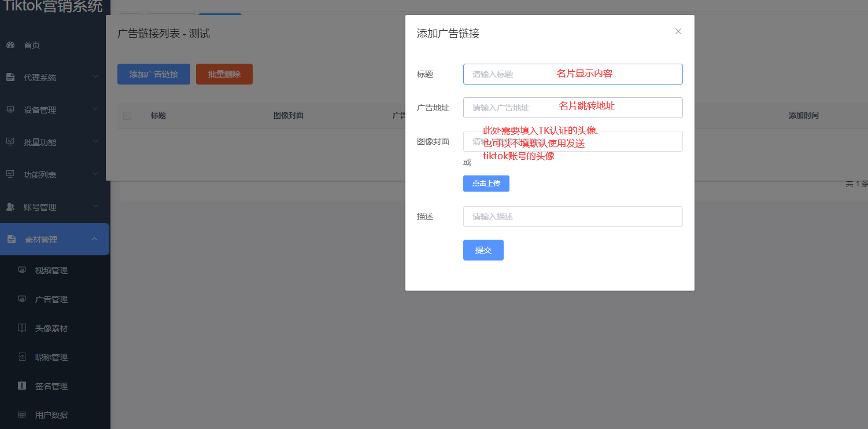Click the 代理系统 document icon
The image size is (868, 429).
pyautogui.click(x=10, y=78)
